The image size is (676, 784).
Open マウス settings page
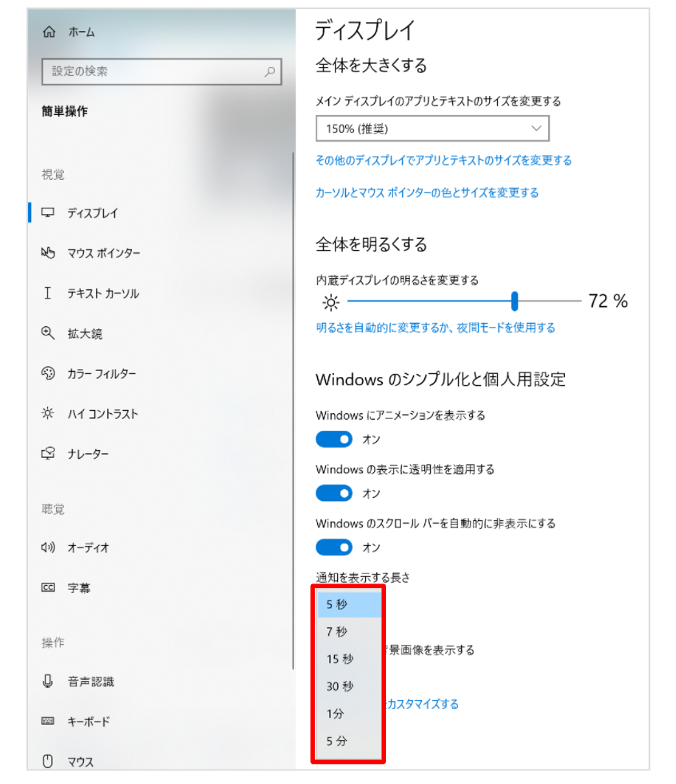coord(81,762)
